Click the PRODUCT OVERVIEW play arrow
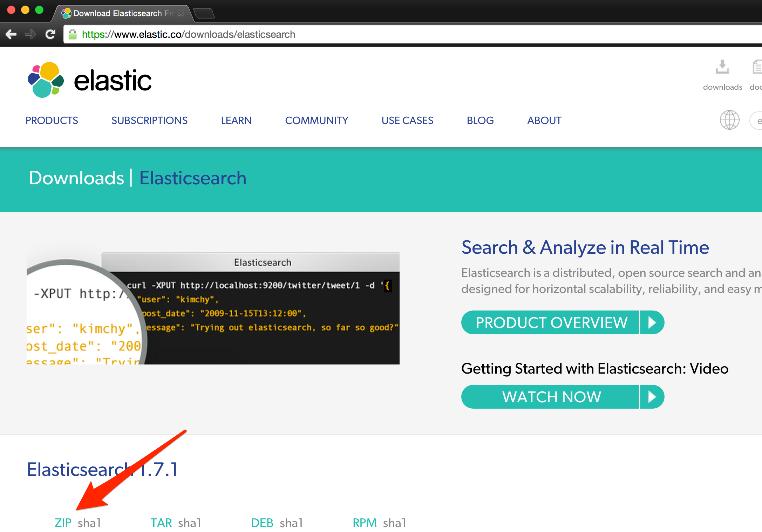Viewport: 762px width, 532px height. point(652,322)
